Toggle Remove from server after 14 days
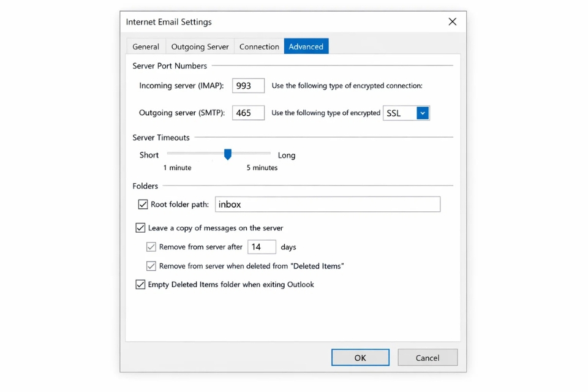The width and height of the screenshot is (588, 392). pos(151,247)
